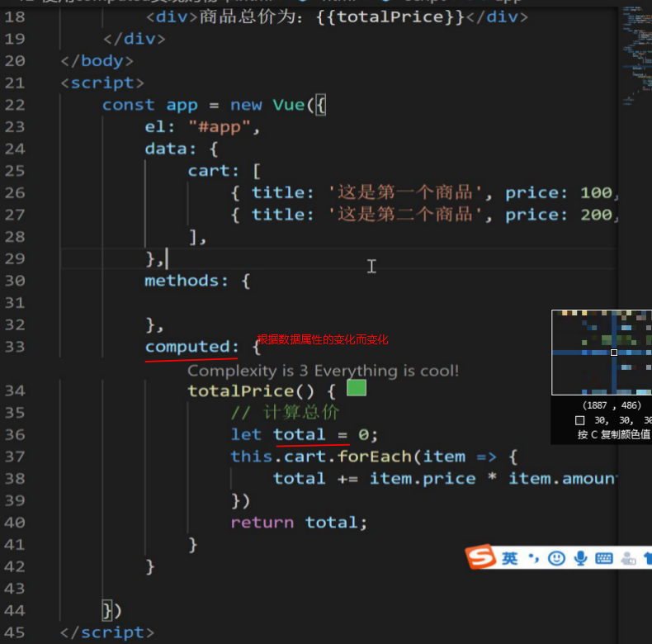Place cursor on "computed:" keyword
Viewport: 652px width, 644px height.
coord(191,347)
